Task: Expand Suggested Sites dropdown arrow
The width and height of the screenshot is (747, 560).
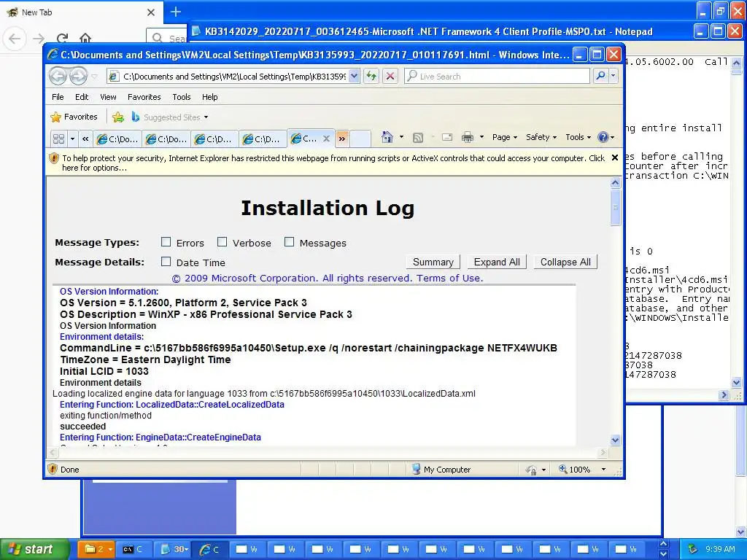Action: (206, 117)
